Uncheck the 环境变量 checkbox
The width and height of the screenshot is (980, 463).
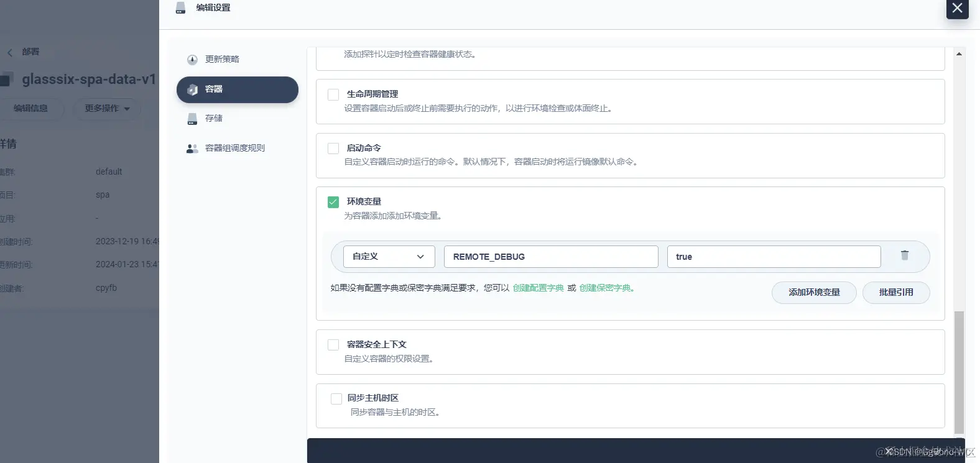333,202
